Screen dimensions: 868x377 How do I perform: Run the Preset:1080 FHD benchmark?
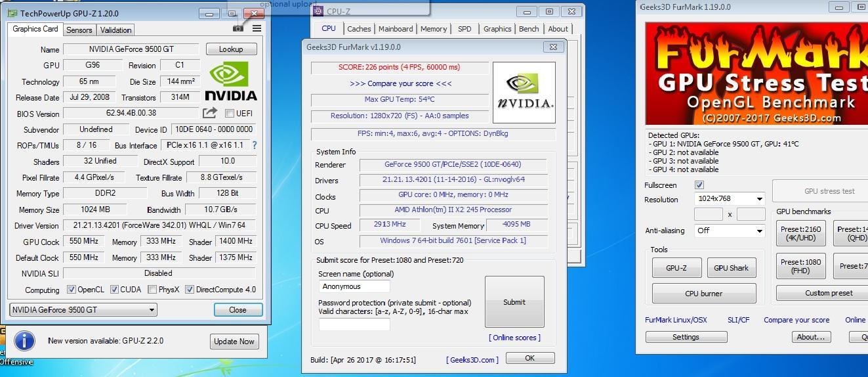800,266
